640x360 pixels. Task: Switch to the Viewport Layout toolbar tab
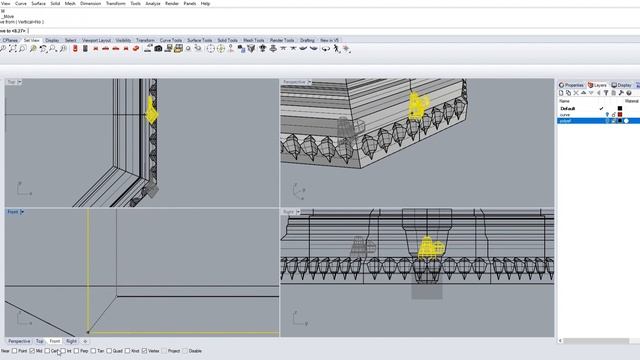[x=96, y=40]
